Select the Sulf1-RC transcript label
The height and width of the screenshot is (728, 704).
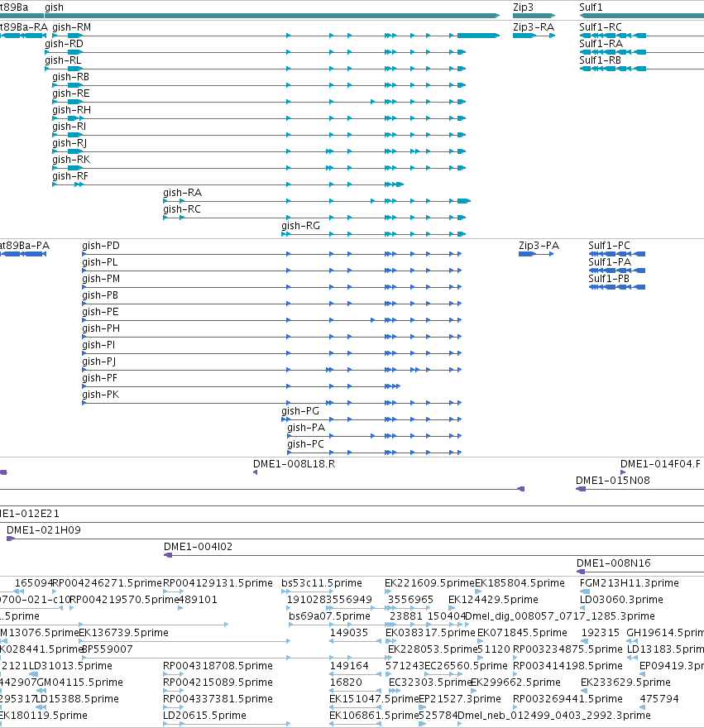[601, 27]
